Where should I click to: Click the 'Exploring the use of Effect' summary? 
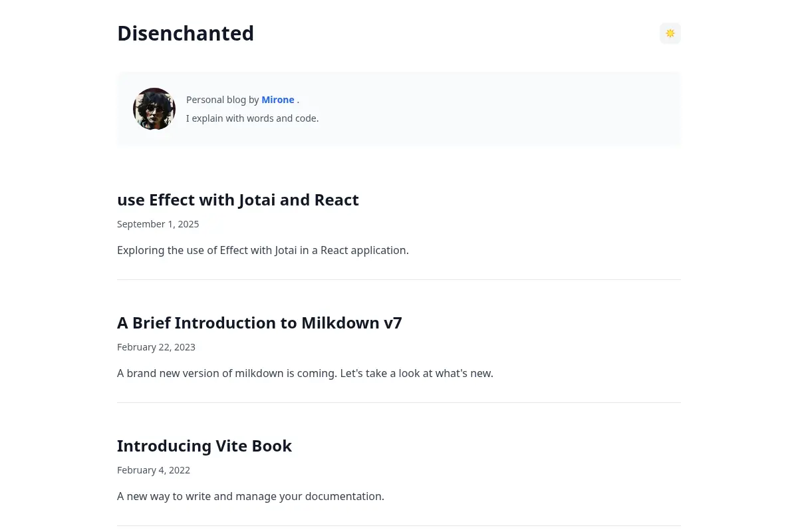click(263, 251)
